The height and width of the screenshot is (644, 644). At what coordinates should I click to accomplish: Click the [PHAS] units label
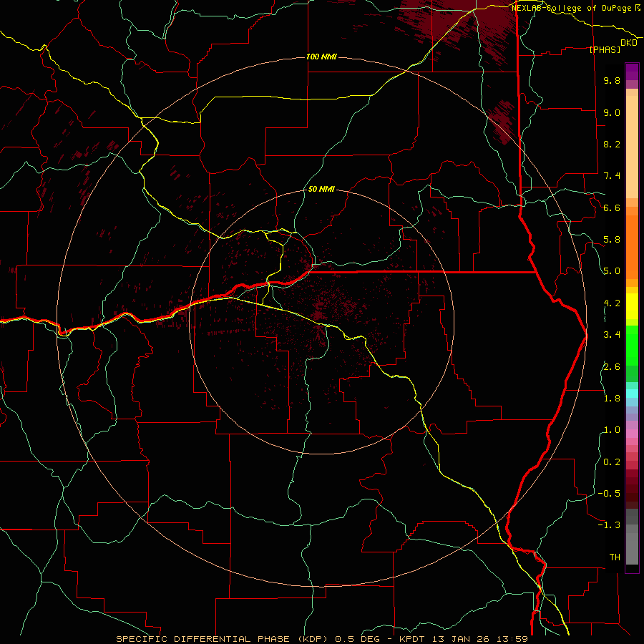coord(605,49)
